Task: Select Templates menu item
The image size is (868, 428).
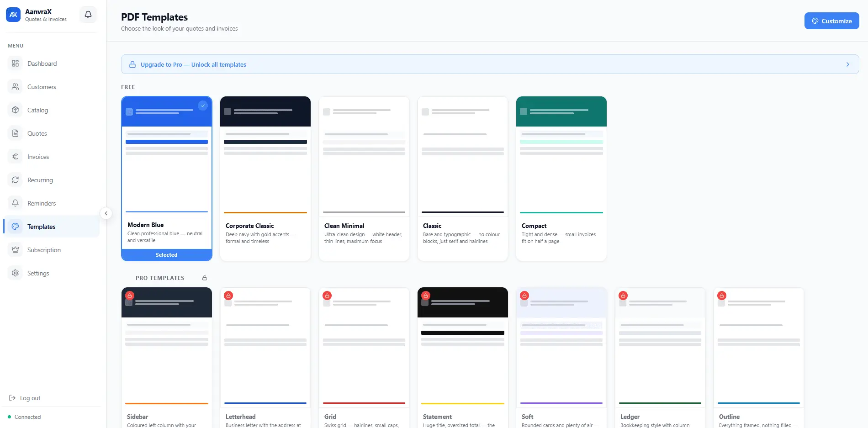Action: [51, 227]
